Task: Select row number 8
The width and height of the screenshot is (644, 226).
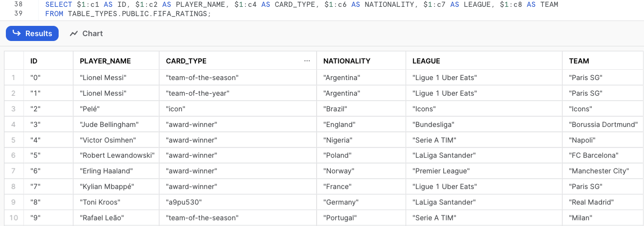Action: point(14,186)
